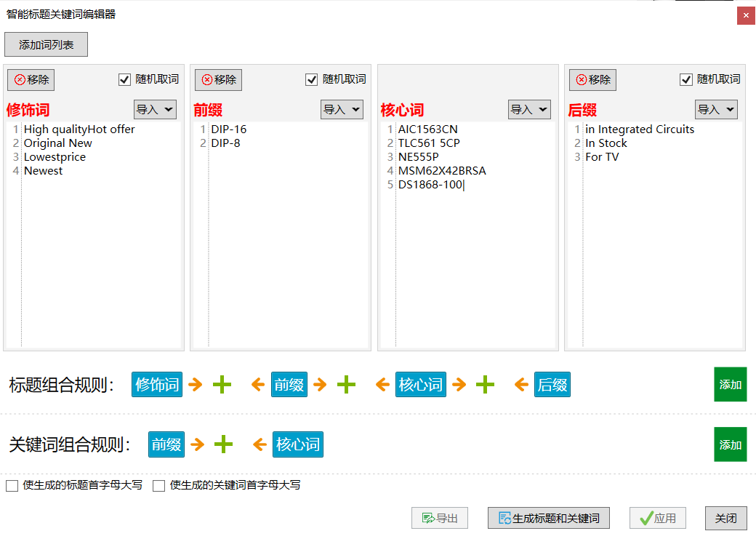Toggle 随机取词 checkbox for 后缀 list

pyautogui.click(x=686, y=79)
